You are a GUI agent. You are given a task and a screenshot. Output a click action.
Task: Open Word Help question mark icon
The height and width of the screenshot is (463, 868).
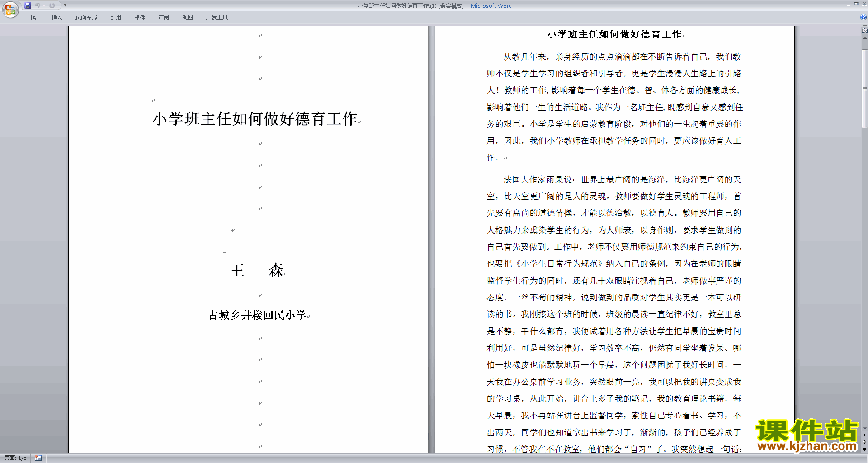863,18
